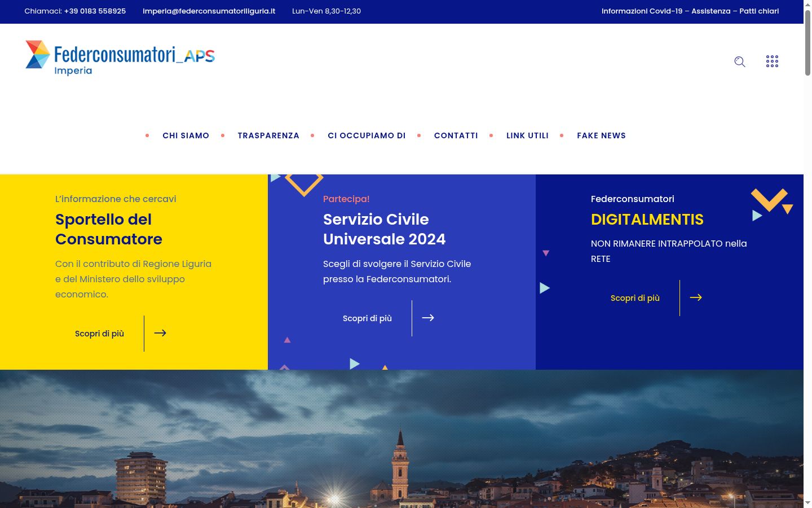Image resolution: width=812 pixels, height=508 pixels.
Task: Call the phone number +39 0183 558925
Action: pos(95,11)
